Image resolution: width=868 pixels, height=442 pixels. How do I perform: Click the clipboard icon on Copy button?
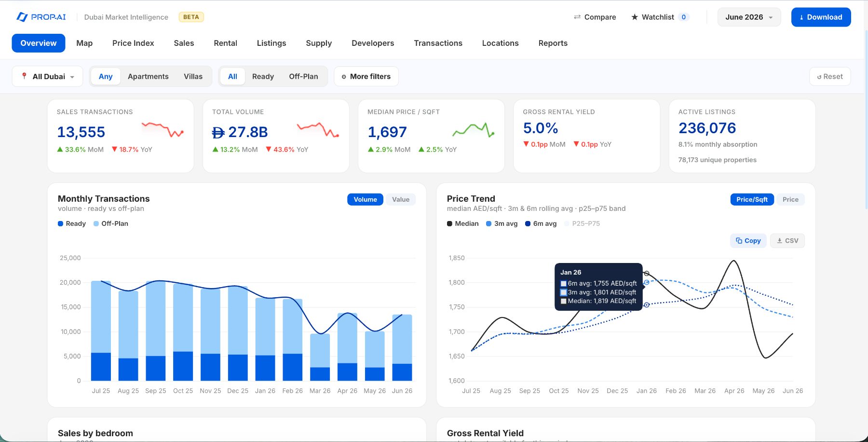739,240
